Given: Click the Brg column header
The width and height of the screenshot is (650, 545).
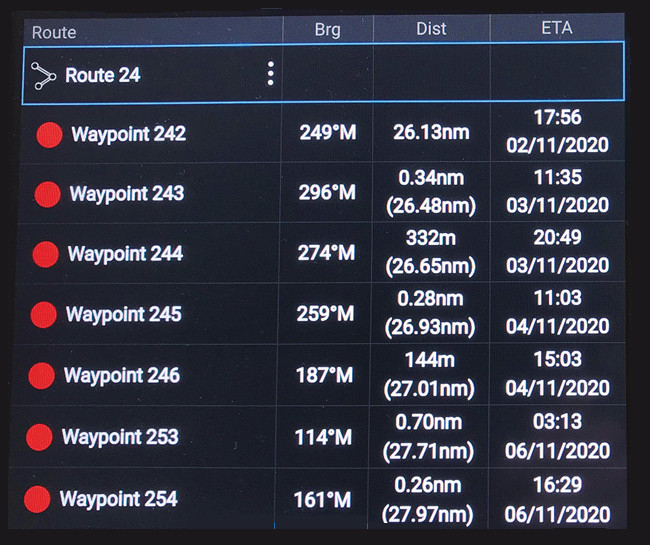Looking at the screenshot, I should pyautogui.click(x=327, y=30).
